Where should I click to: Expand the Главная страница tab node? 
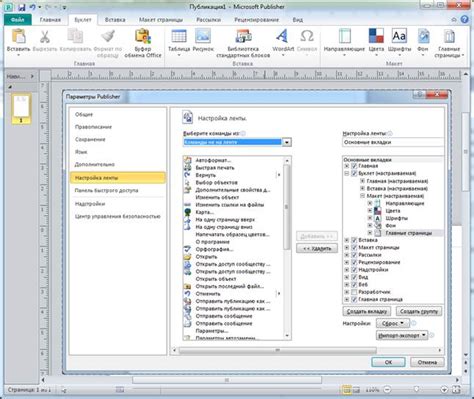(347, 299)
